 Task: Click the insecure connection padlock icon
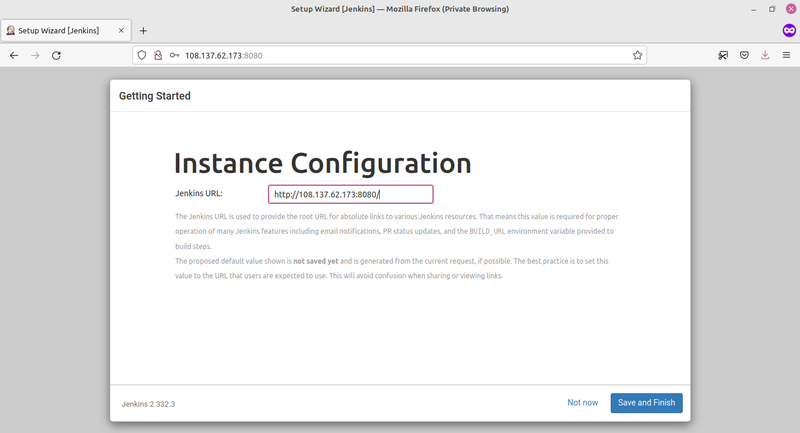pyautogui.click(x=158, y=56)
